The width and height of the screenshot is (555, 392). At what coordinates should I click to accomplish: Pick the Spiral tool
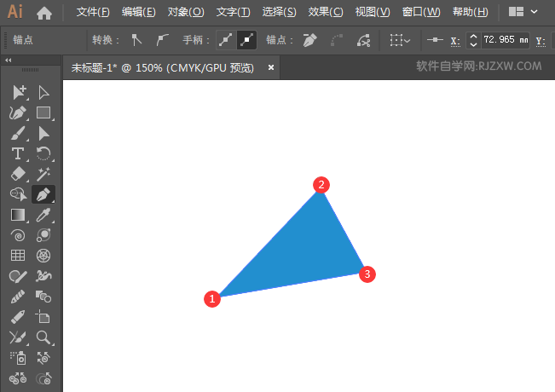tap(18, 235)
